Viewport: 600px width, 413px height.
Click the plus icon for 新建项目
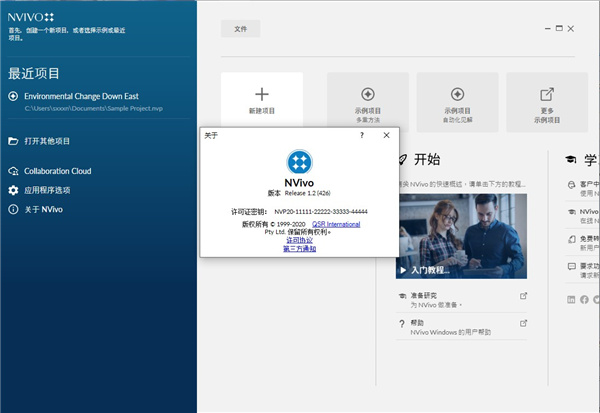click(262, 94)
